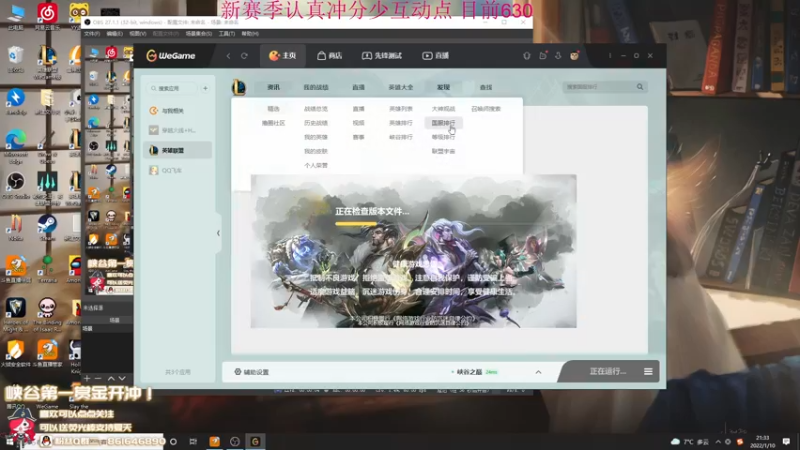Go back with WeGame back arrow

229,56
